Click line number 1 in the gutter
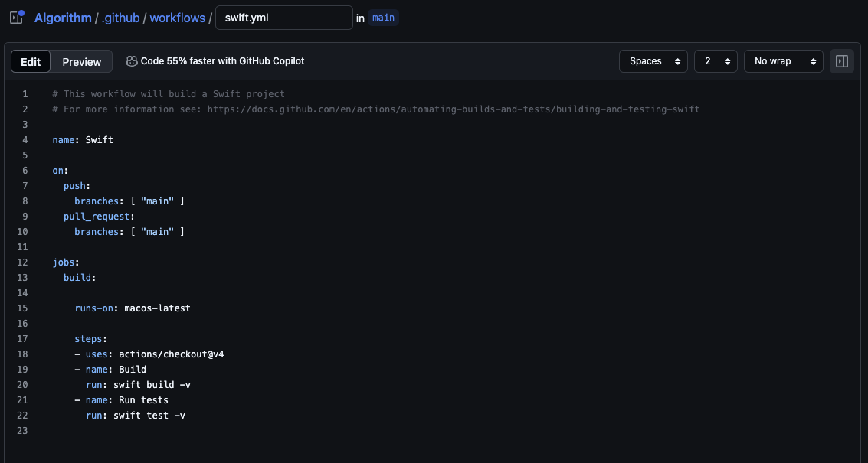 click(x=25, y=94)
